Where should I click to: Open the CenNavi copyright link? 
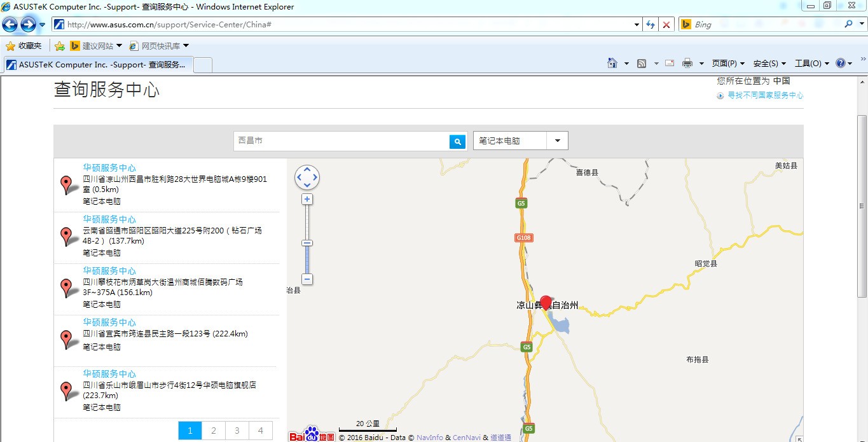click(467, 438)
